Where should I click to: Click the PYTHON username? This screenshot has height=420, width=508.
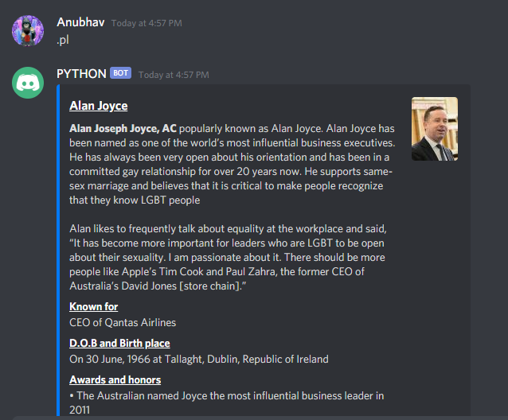[81, 74]
